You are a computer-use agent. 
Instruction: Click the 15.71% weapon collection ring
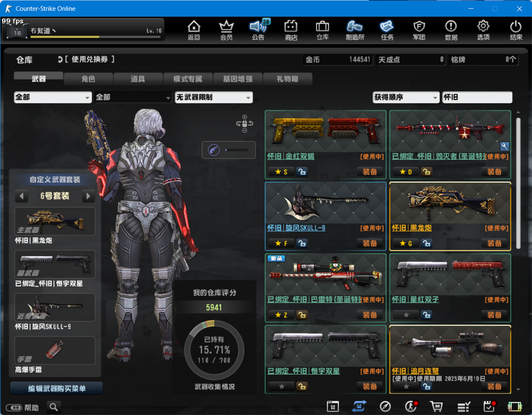[x=214, y=350]
